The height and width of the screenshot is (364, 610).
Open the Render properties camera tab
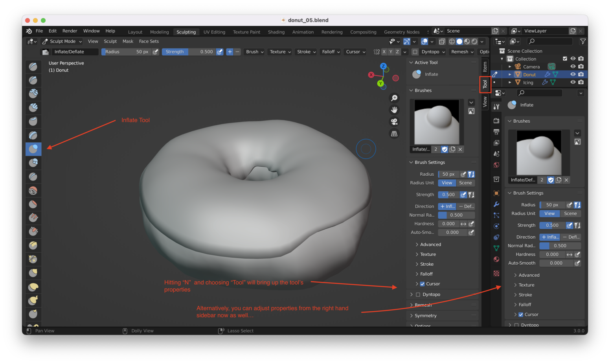(496, 121)
